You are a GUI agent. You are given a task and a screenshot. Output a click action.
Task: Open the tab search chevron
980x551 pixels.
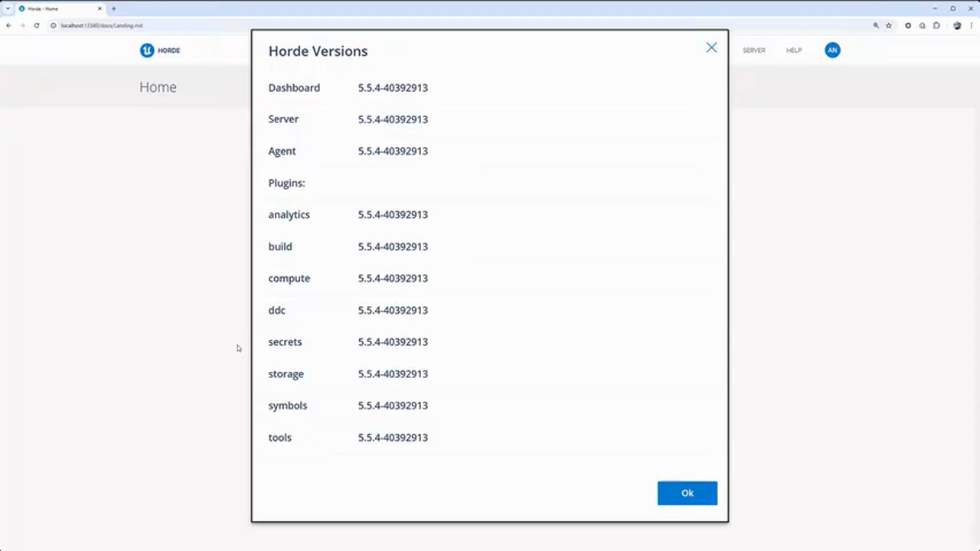(8, 9)
